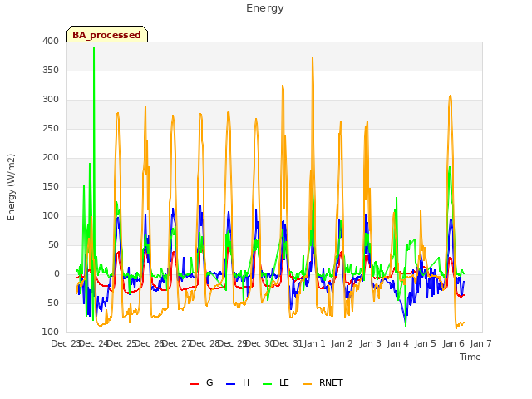Click the 250 y-axis tick label
532x399 pixels.
pyautogui.click(x=51, y=129)
